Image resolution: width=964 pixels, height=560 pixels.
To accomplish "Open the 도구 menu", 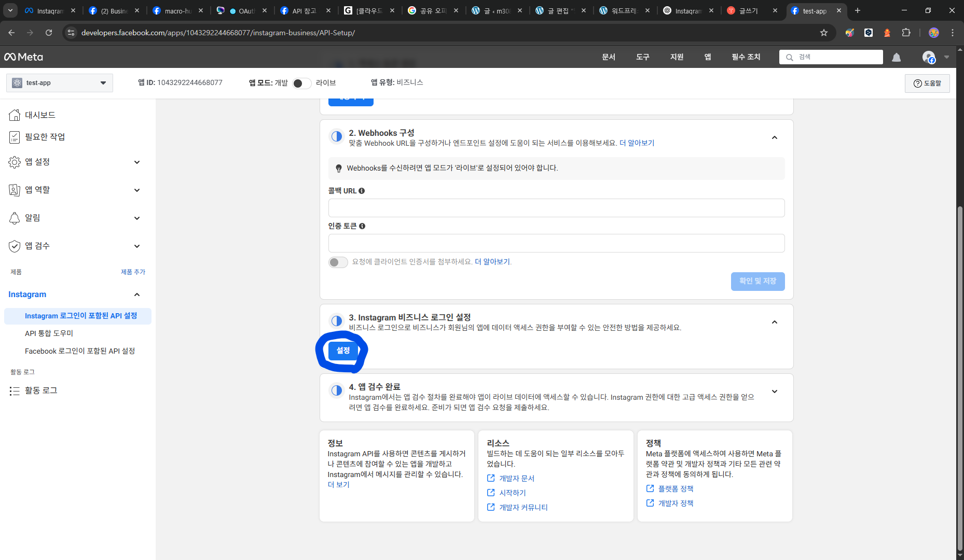I will click(643, 57).
